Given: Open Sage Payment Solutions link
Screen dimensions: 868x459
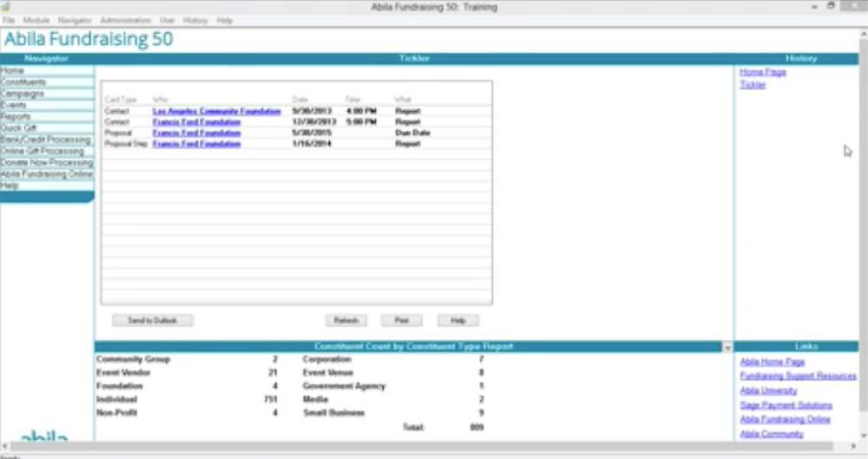Looking at the screenshot, I should click(786, 405).
